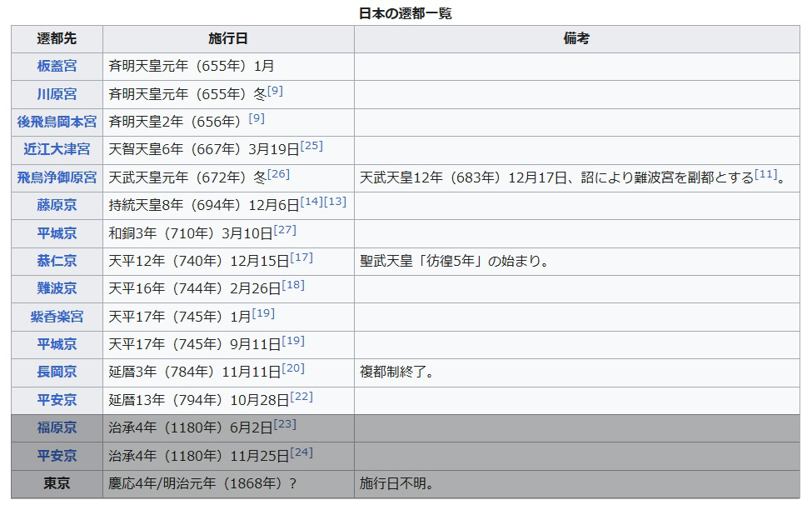This screenshot has width=812, height=510.
Task: Click the 川原宮 link
Action: (57, 94)
